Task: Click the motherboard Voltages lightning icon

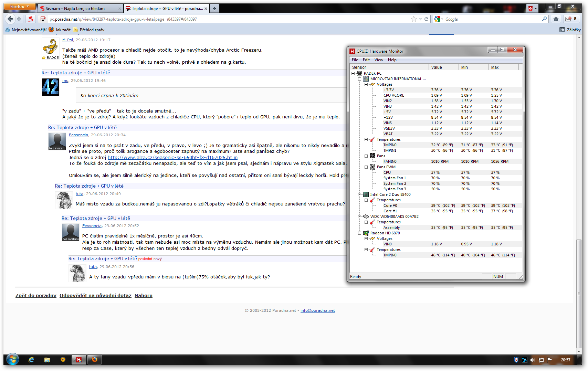Action: click(x=372, y=84)
